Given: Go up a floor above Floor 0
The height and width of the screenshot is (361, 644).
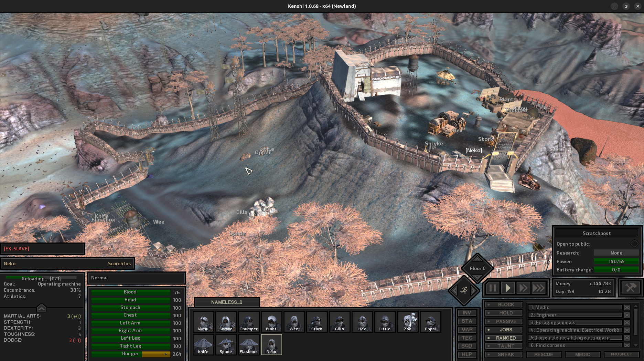Looking at the screenshot, I should (477, 259).
